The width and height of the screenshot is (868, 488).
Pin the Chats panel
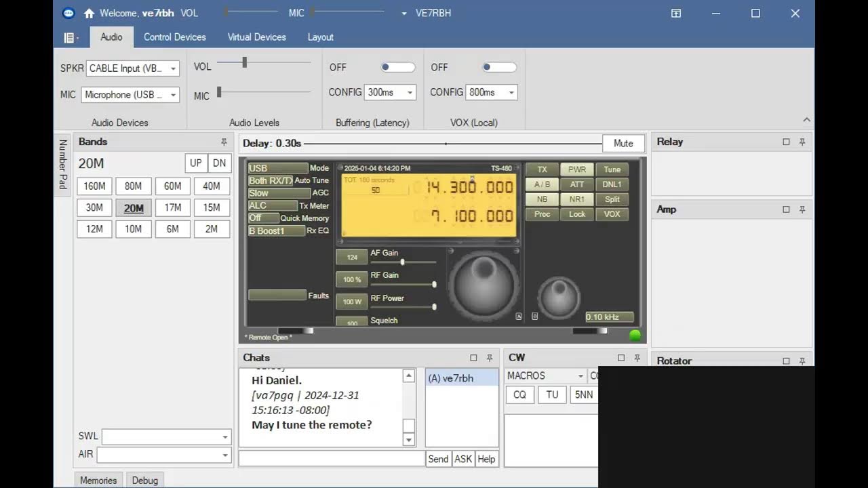[490, 358]
